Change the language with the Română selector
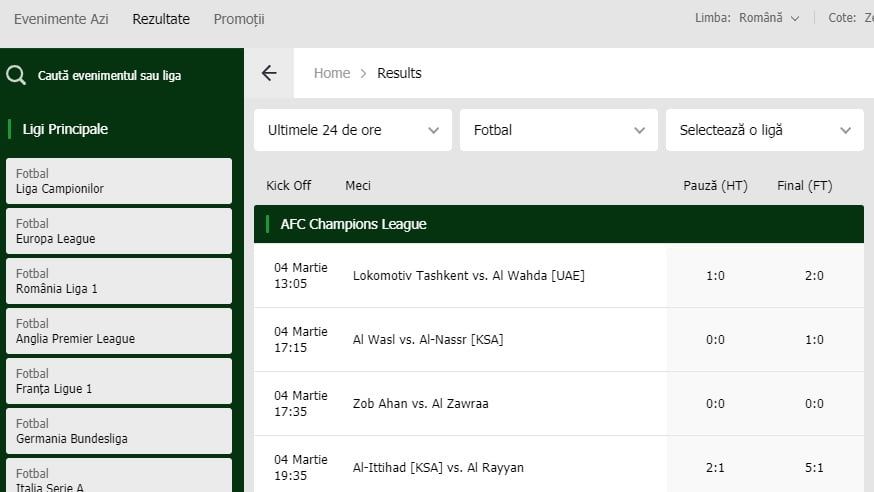This screenshot has height=492, width=874. point(768,18)
